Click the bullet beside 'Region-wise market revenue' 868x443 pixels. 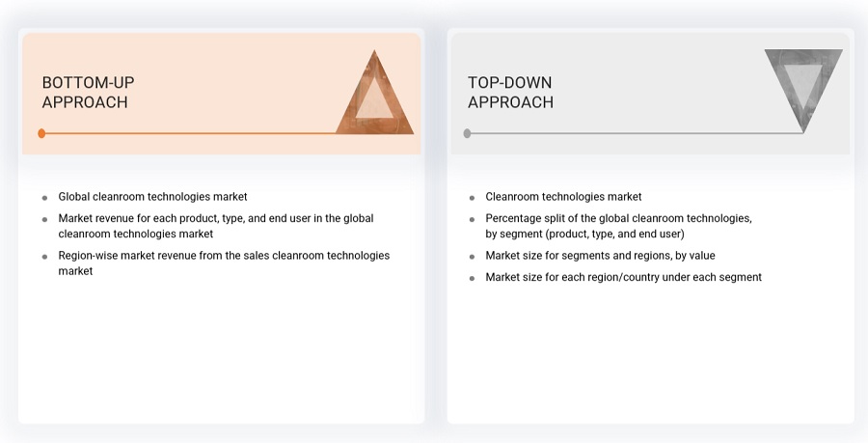(x=44, y=257)
